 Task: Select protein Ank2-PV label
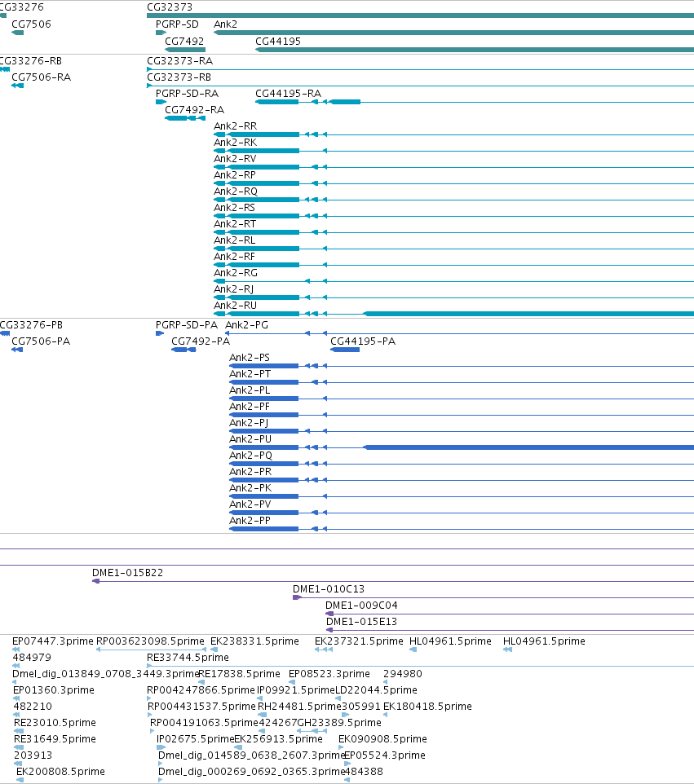click(250, 504)
